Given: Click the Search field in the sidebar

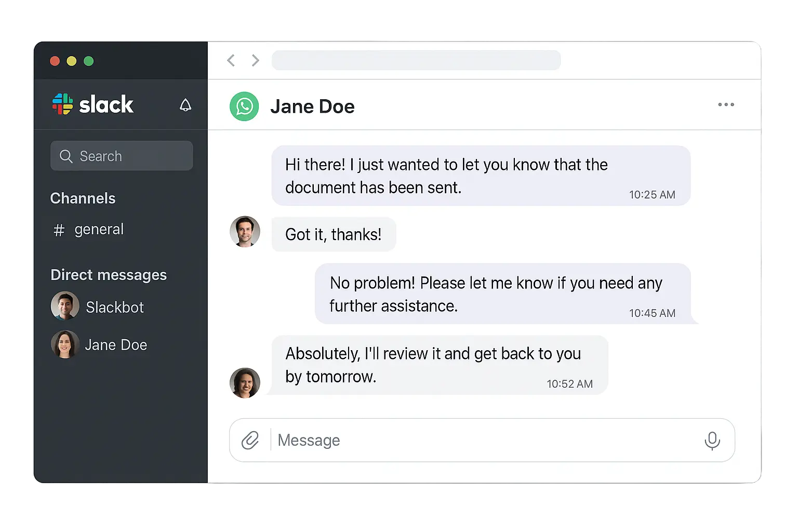Looking at the screenshot, I should click(122, 156).
